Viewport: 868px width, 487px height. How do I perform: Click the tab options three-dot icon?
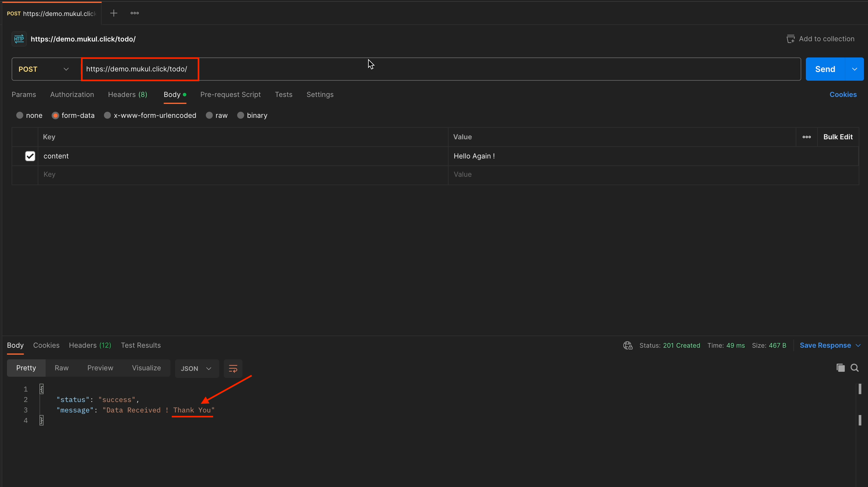click(134, 13)
